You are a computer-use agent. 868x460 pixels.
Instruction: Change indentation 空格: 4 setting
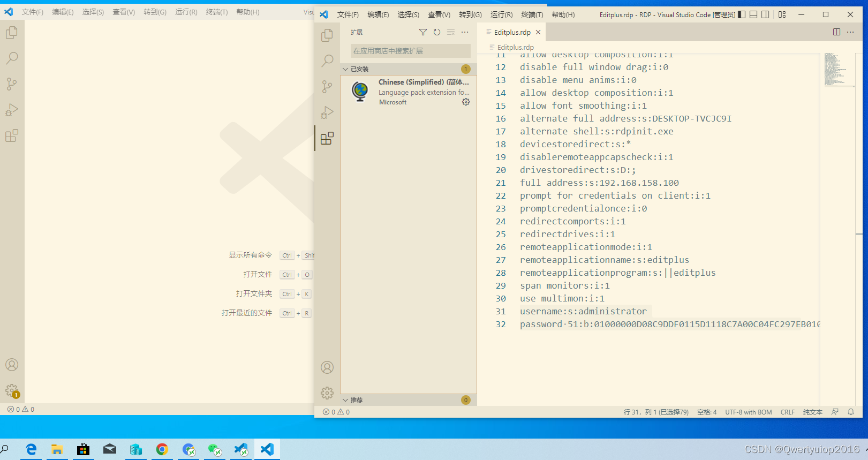[707, 412]
